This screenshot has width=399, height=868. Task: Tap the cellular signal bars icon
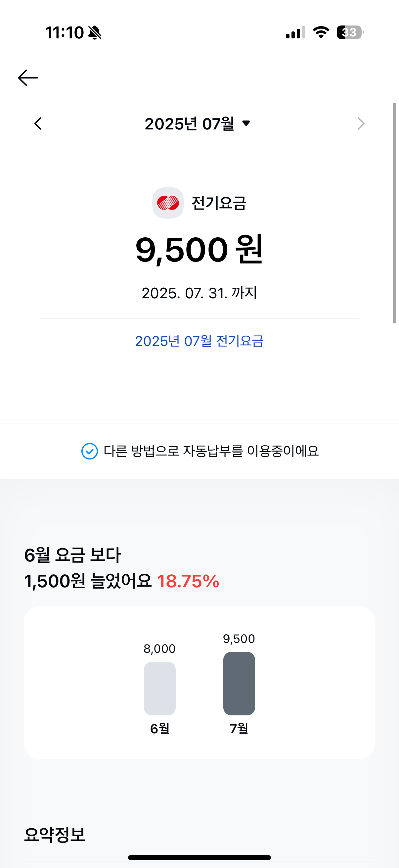[x=296, y=33]
